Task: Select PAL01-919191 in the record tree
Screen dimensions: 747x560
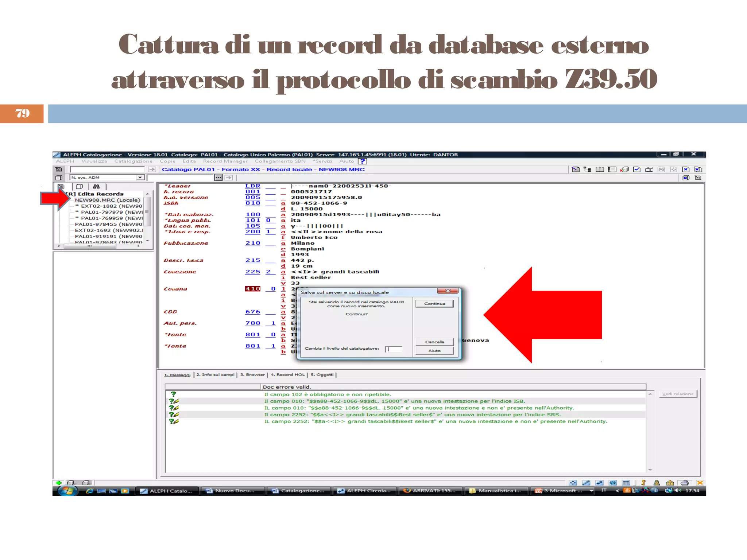Action: [109, 236]
